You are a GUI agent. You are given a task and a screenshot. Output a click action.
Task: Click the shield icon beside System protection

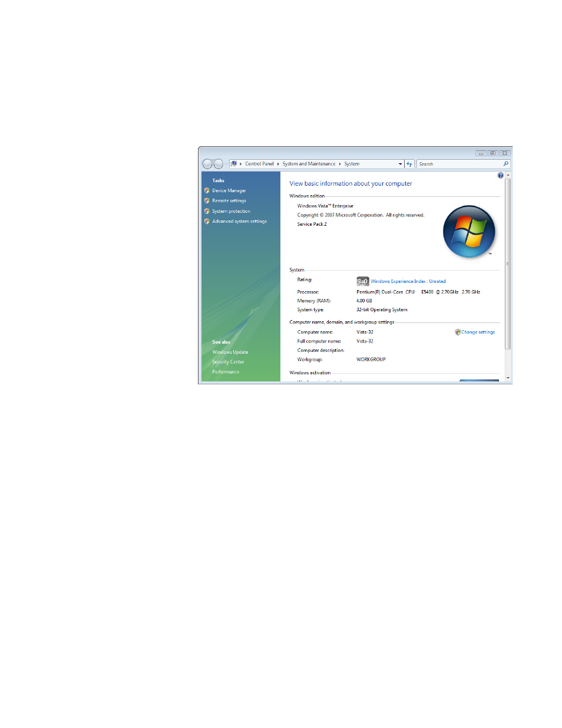point(207,211)
